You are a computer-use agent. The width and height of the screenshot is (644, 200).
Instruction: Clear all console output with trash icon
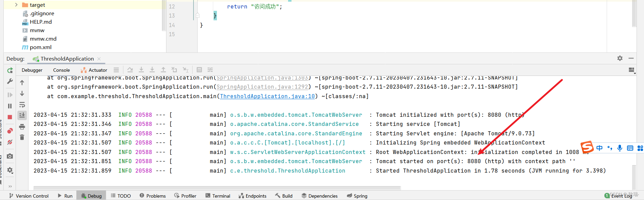tap(22, 137)
